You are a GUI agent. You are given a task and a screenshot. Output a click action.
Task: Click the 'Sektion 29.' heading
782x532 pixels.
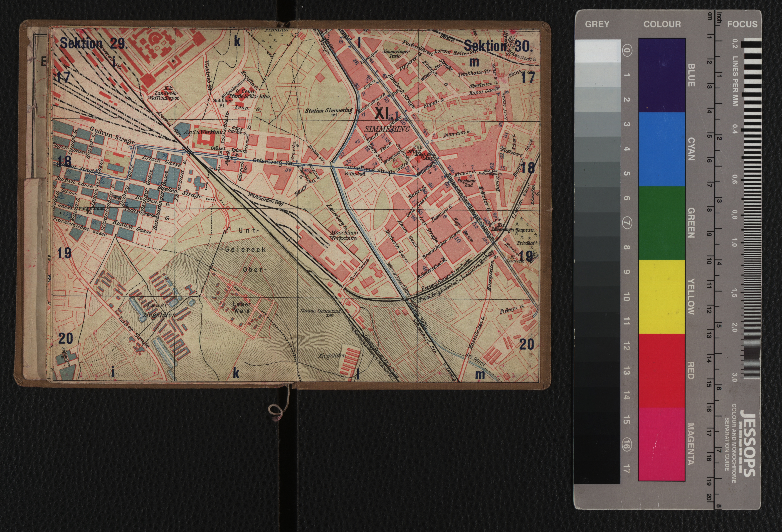[x=94, y=43]
